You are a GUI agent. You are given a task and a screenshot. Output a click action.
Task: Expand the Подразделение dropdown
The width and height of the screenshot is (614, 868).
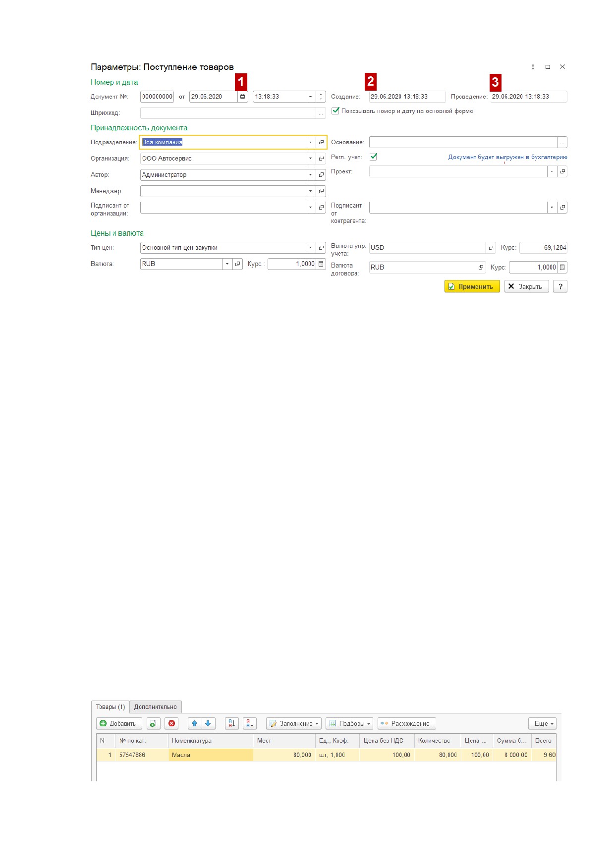[311, 142]
